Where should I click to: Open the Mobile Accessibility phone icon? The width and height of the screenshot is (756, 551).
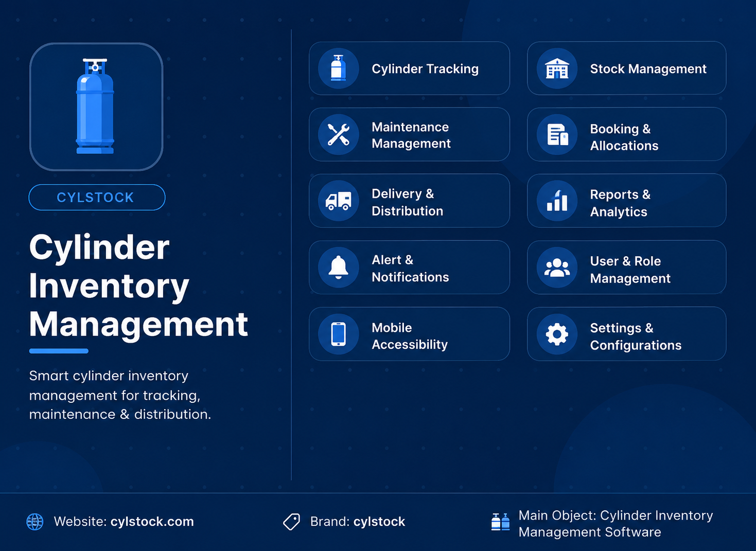point(338,334)
